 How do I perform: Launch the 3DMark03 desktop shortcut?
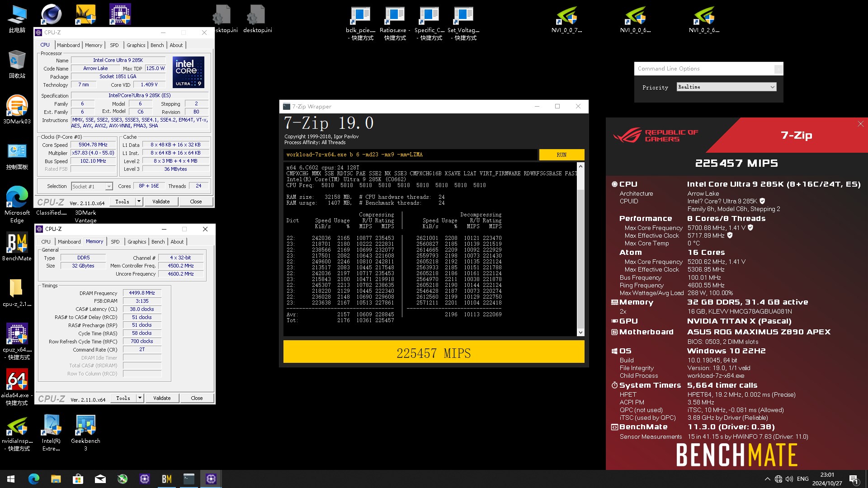point(17,109)
